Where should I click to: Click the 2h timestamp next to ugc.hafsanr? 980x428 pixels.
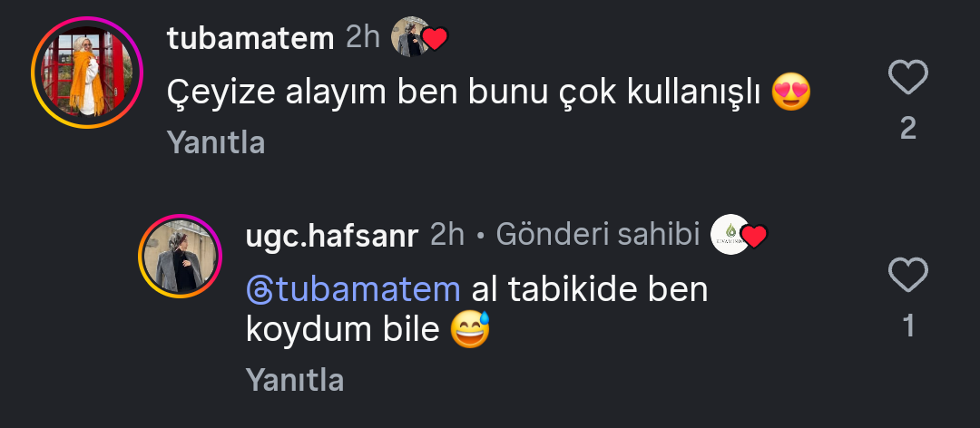(x=446, y=236)
